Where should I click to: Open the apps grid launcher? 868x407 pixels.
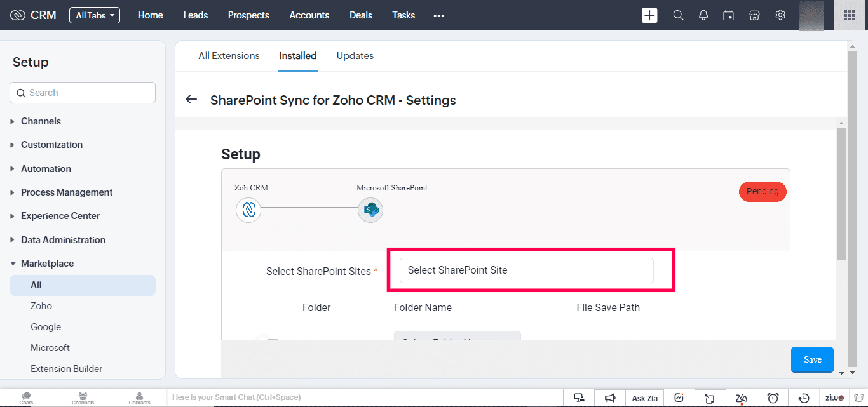click(x=849, y=15)
